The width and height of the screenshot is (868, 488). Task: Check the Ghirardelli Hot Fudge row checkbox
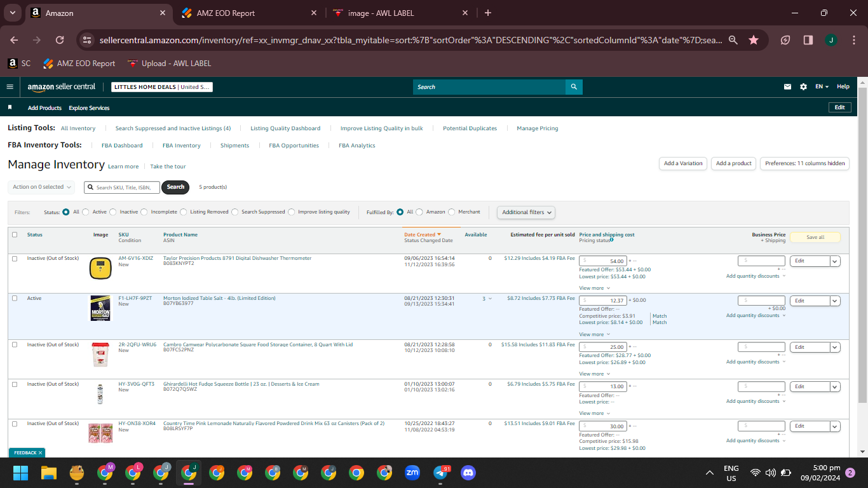[15, 384]
